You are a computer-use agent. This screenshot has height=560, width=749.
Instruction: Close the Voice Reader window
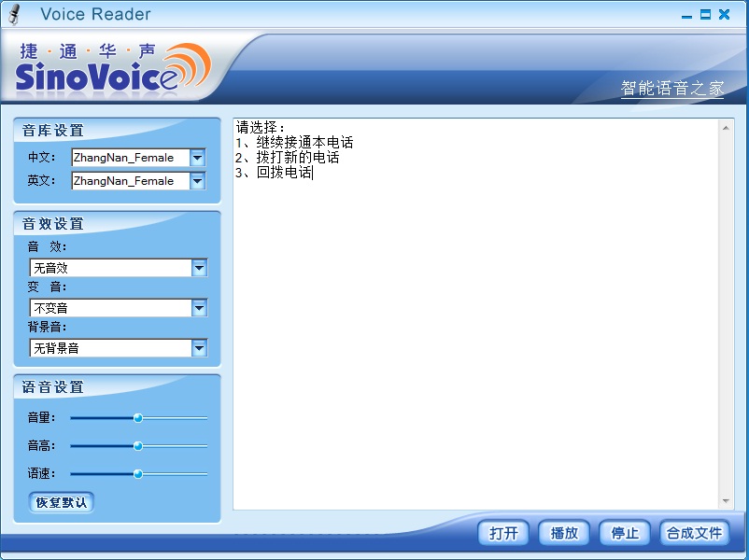point(724,14)
